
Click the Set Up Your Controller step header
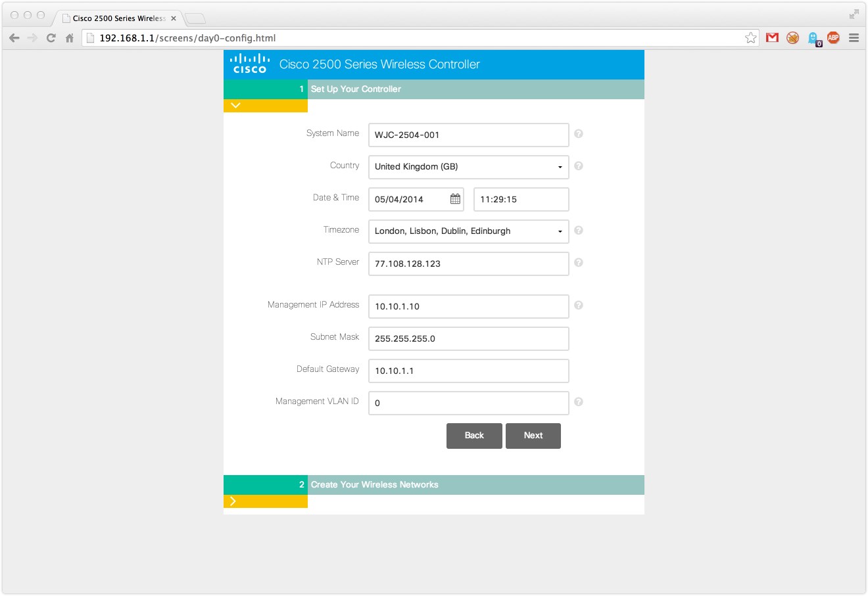(x=434, y=89)
